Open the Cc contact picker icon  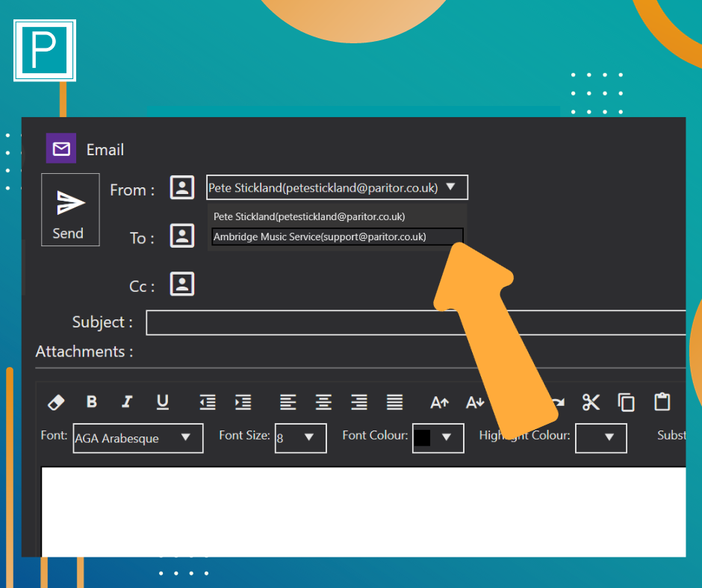pyautogui.click(x=182, y=284)
